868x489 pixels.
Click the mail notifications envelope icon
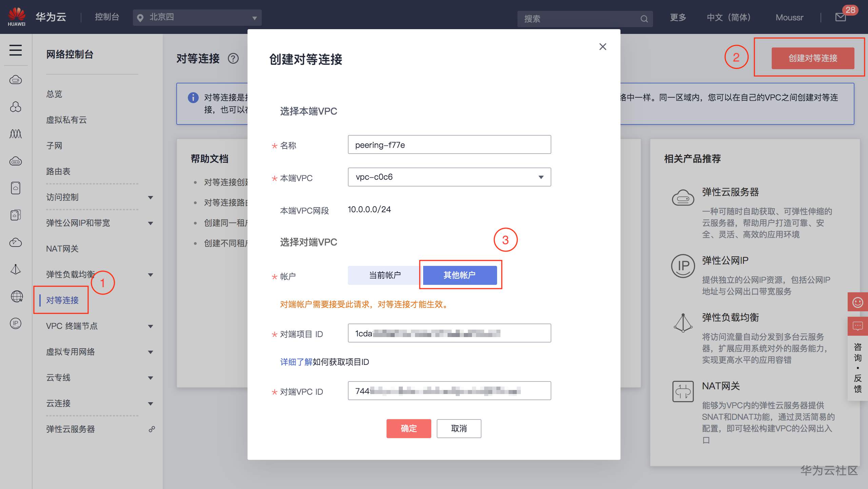pyautogui.click(x=841, y=18)
